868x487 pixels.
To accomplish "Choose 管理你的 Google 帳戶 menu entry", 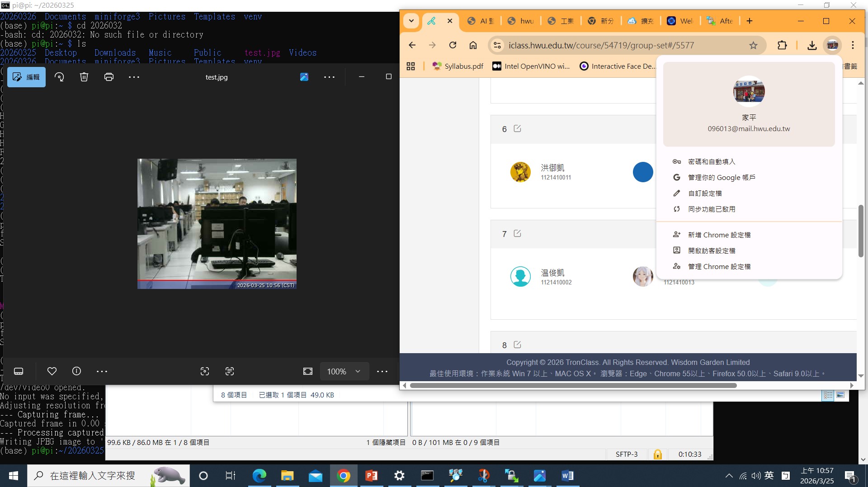I will tap(722, 177).
